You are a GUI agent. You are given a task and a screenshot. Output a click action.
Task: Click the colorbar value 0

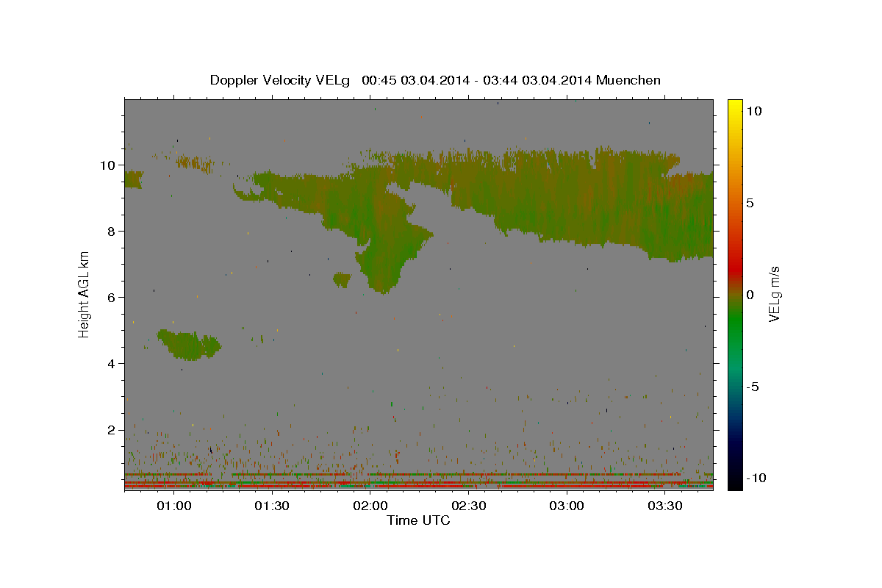tap(750, 295)
